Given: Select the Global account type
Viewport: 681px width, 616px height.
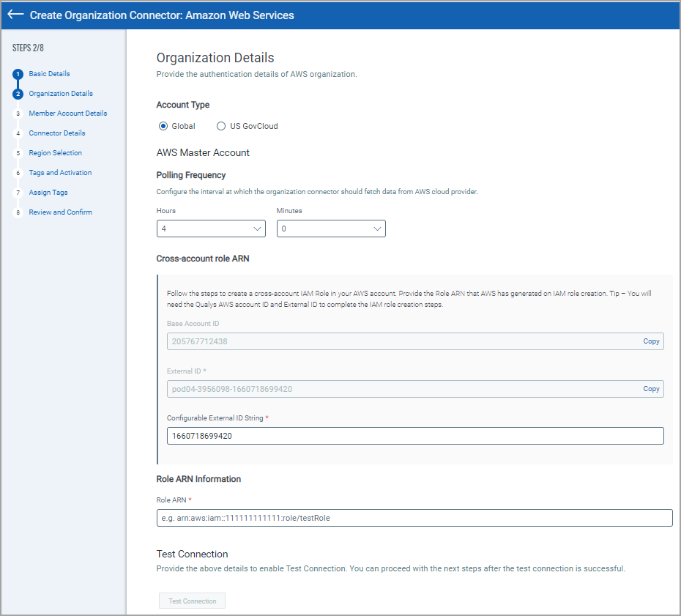Looking at the screenshot, I should (163, 126).
